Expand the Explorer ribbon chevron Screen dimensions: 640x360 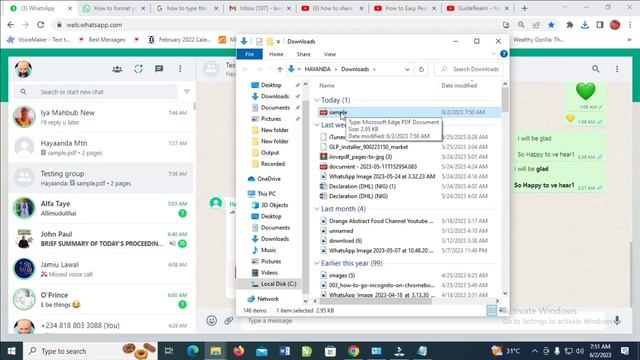tap(493, 54)
